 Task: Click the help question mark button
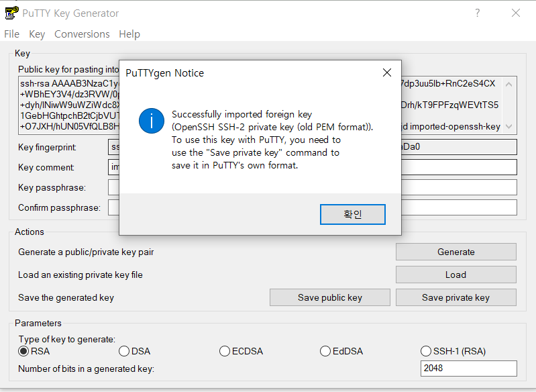[477, 13]
